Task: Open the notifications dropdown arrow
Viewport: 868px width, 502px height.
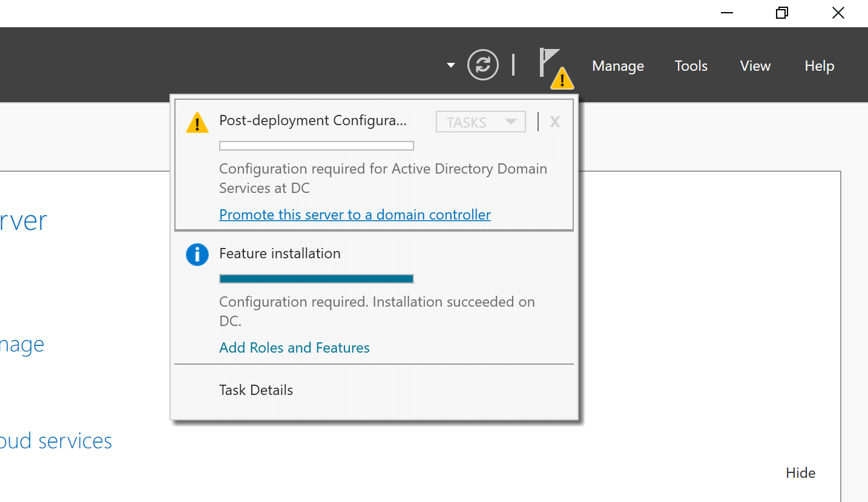Action: (450, 65)
